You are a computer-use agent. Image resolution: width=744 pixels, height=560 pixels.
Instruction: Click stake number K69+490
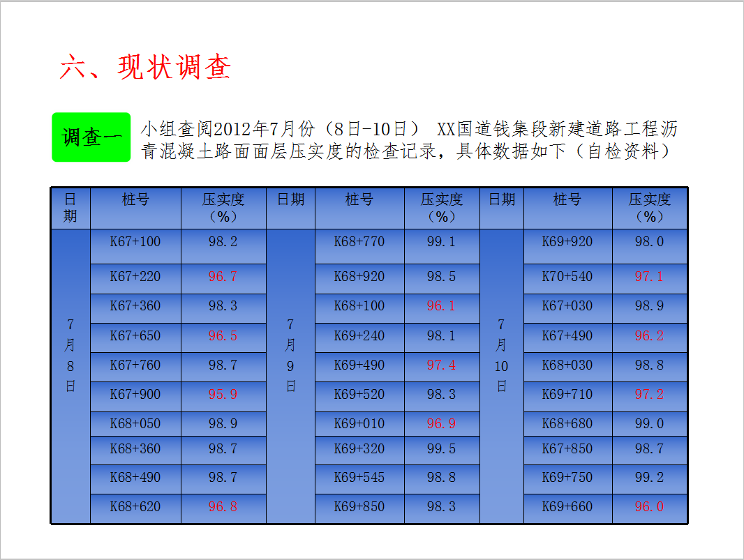click(x=359, y=365)
